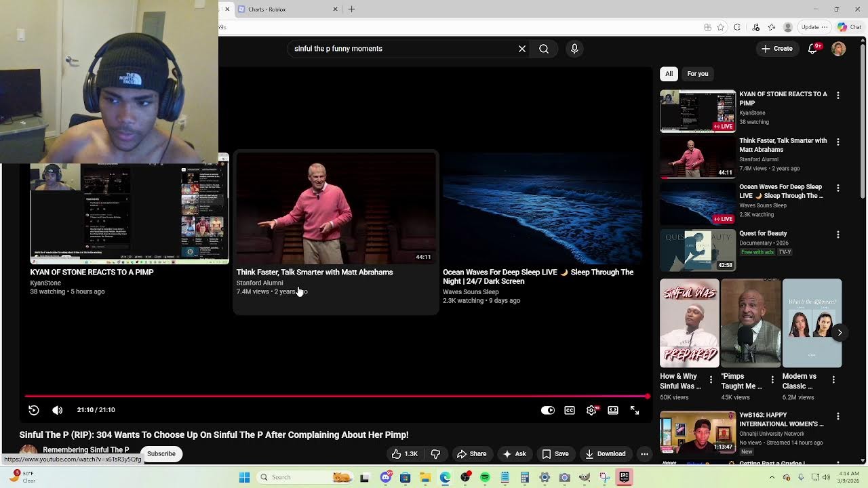Screen dimensions: 868x488
Task: Open options for Quest for Beauty
Action: (838, 235)
